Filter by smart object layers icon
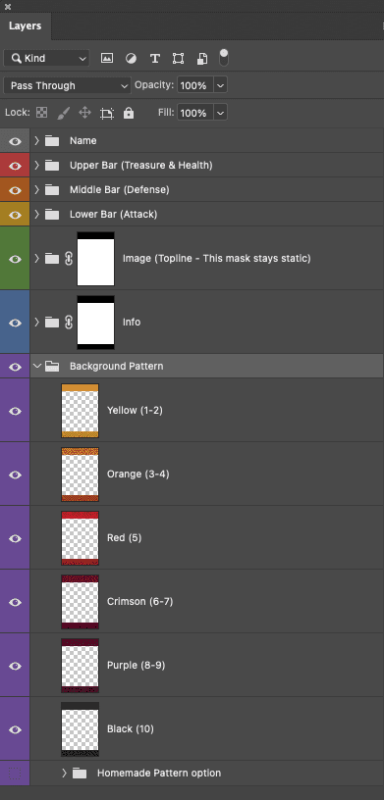Image resolution: width=384 pixels, height=800 pixels. tap(202, 58)
